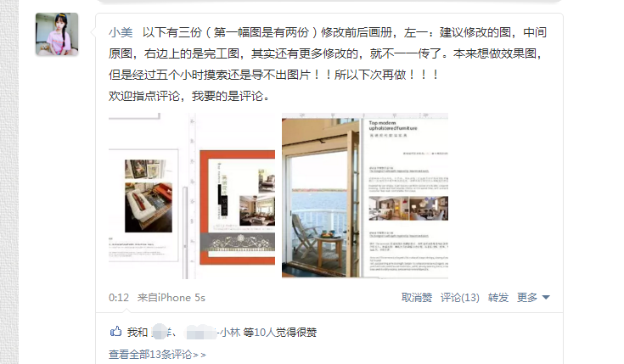
Task: View all comments via 查看全部13条评论
Action: (157, 354)
